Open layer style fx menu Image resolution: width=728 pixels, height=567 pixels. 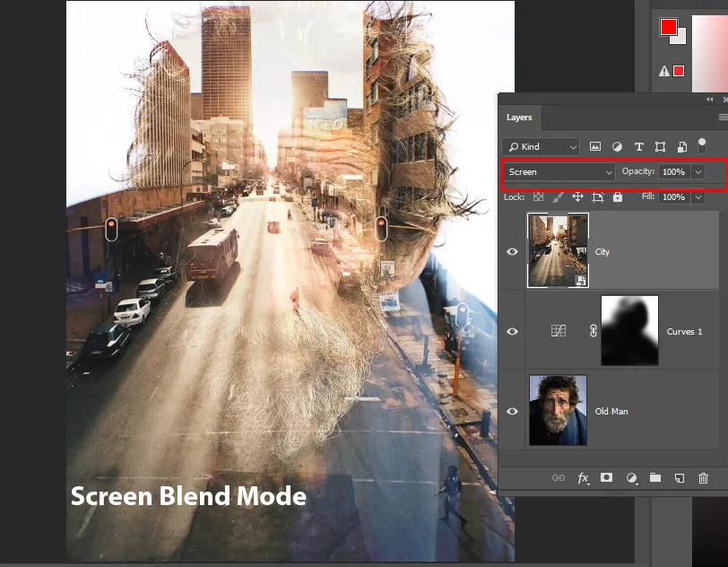583,478
